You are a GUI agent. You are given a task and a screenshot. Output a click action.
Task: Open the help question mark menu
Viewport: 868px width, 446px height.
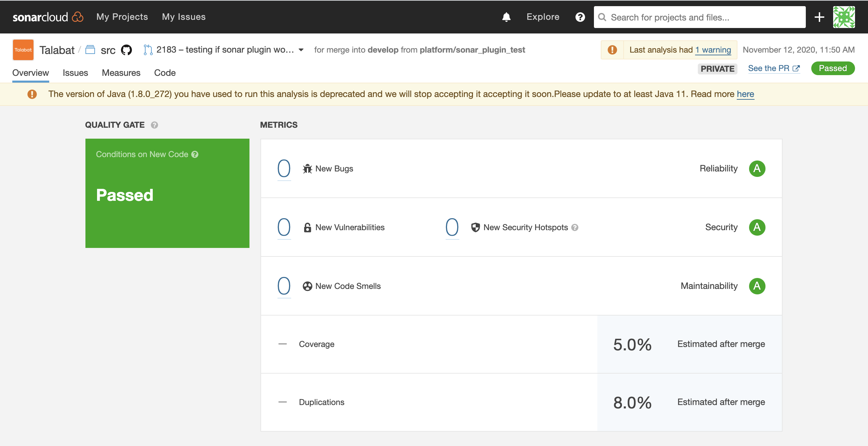pos(580,17)
